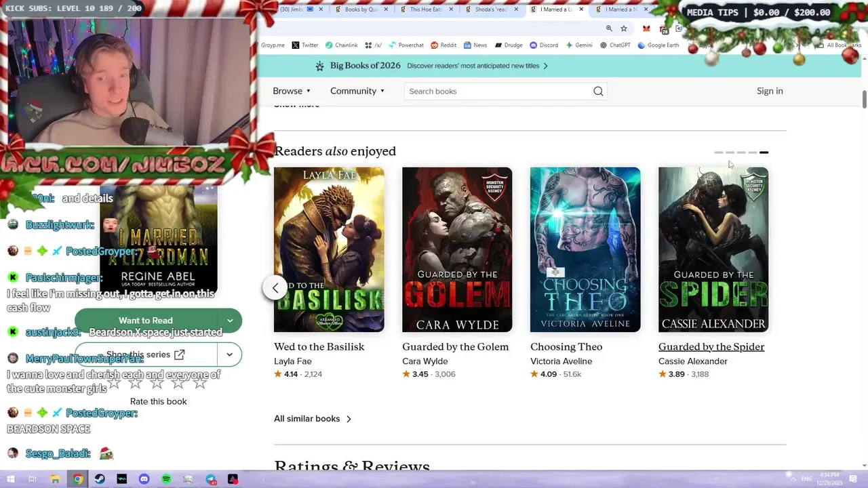Open the Community dropdown menu
This screenshot has width=868, height=488.
357,91
